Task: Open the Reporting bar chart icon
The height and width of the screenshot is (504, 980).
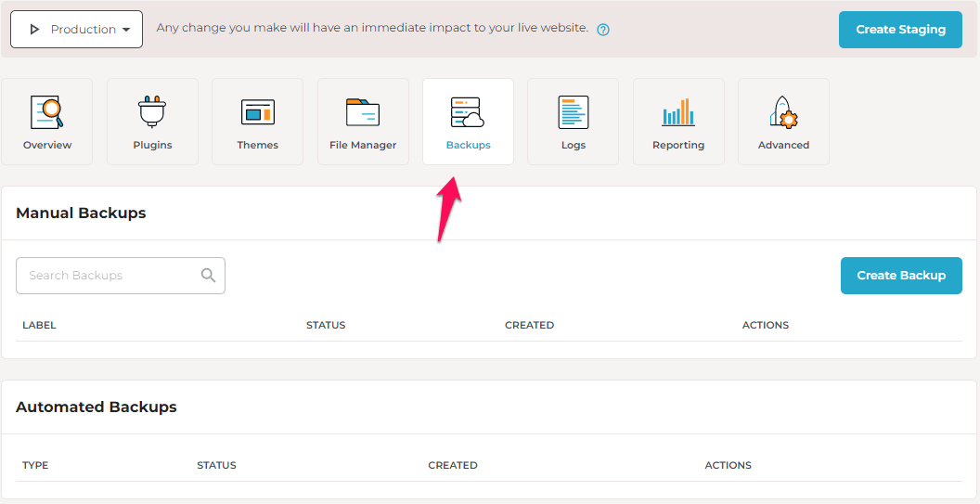Action: tap(678, 112)
